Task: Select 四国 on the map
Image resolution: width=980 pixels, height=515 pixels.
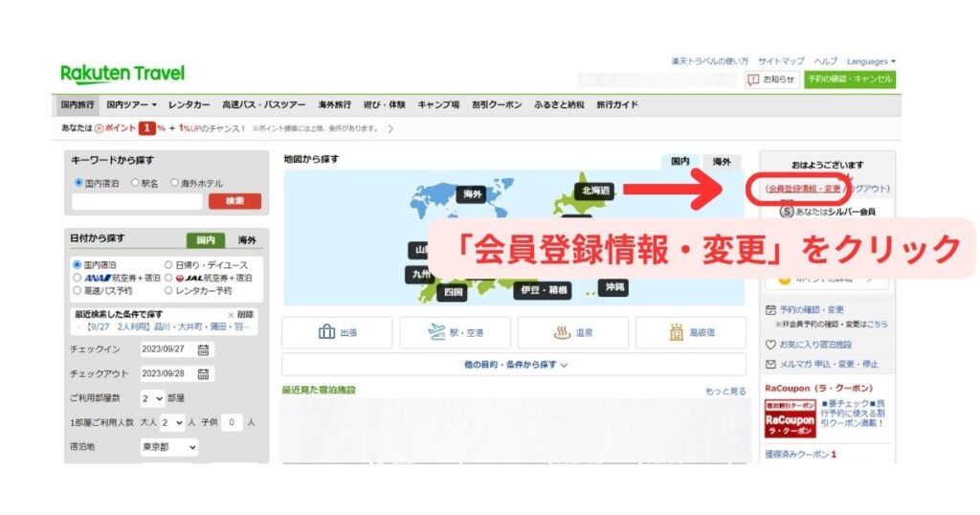Action: click(x=453, y=292)
